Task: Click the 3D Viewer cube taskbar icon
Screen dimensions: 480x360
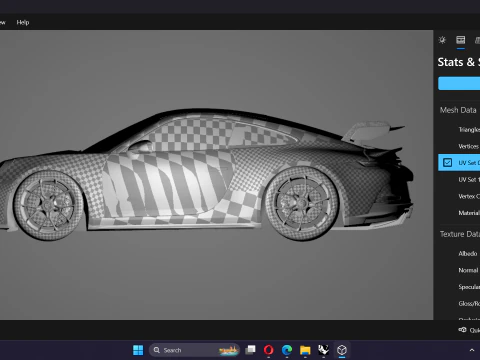Action: point(342,350)
